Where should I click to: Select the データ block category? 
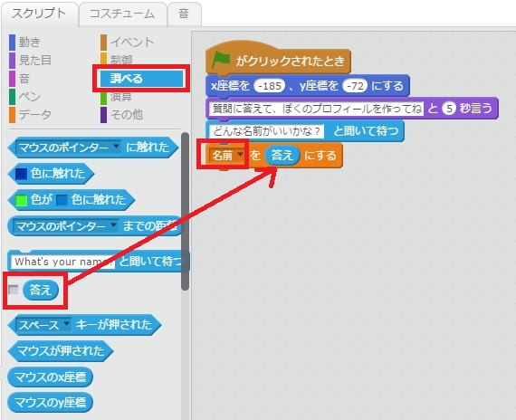point(35,115)
